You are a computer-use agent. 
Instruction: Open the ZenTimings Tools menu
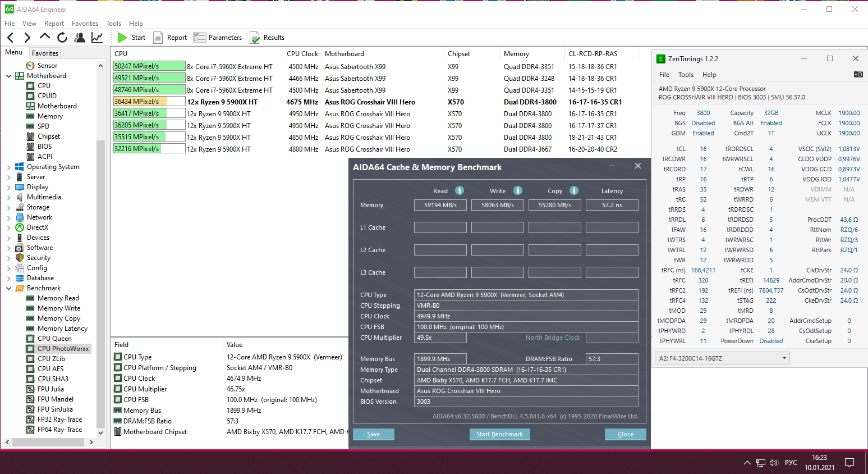(686, 75)
